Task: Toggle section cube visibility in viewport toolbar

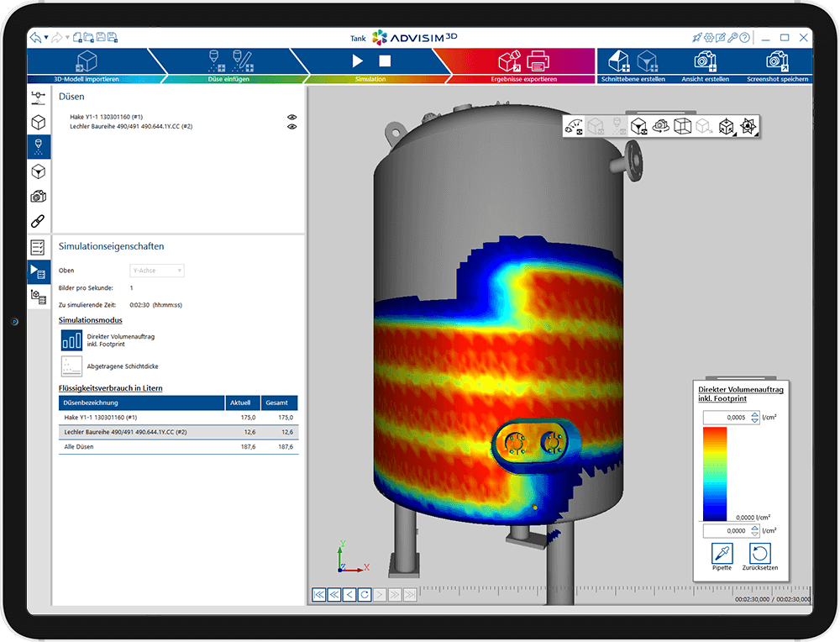Action: click(x=639, y=127)
